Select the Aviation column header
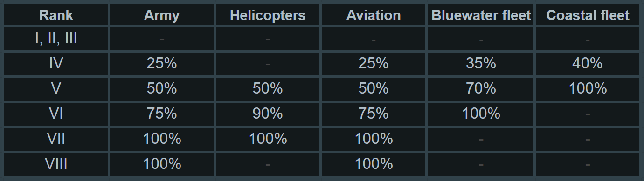 (373, 15)
